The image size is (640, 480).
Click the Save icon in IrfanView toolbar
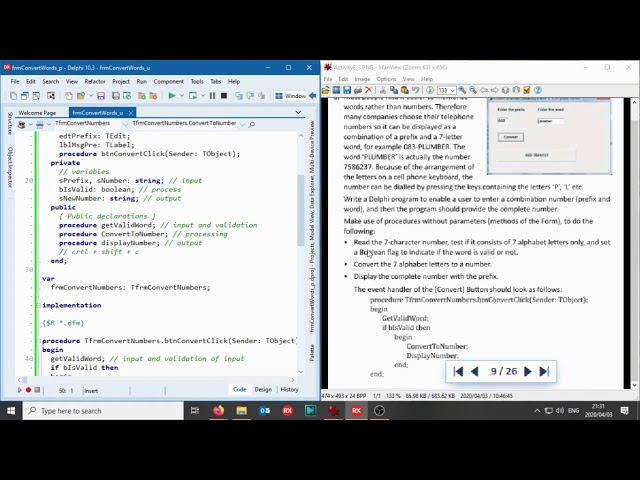(347, 90)
